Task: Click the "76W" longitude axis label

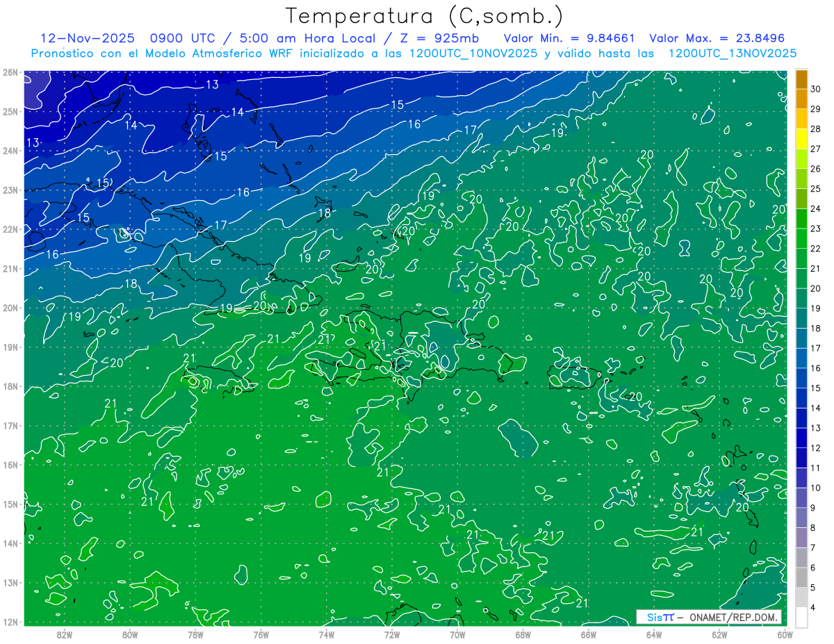Action: click(x=261, y=634)
